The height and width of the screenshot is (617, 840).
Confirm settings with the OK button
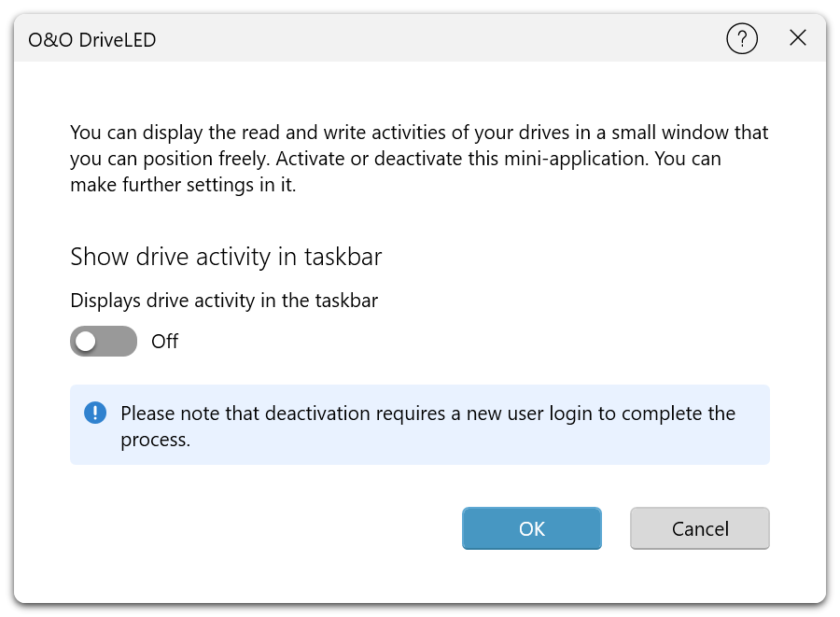pos(531,528)
